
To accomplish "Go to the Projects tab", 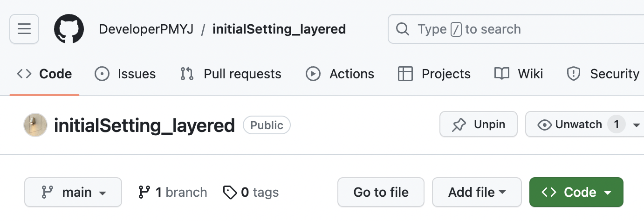I will click(x=434, y=74).
